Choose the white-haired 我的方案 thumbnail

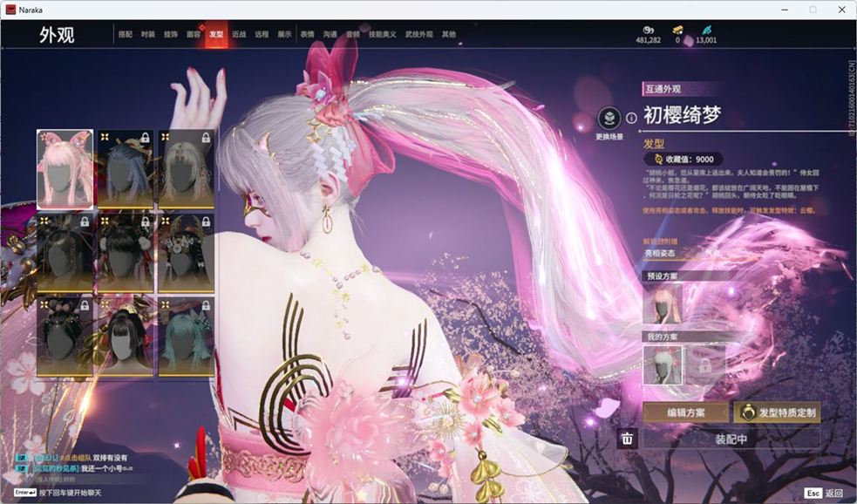coord(663,365)
